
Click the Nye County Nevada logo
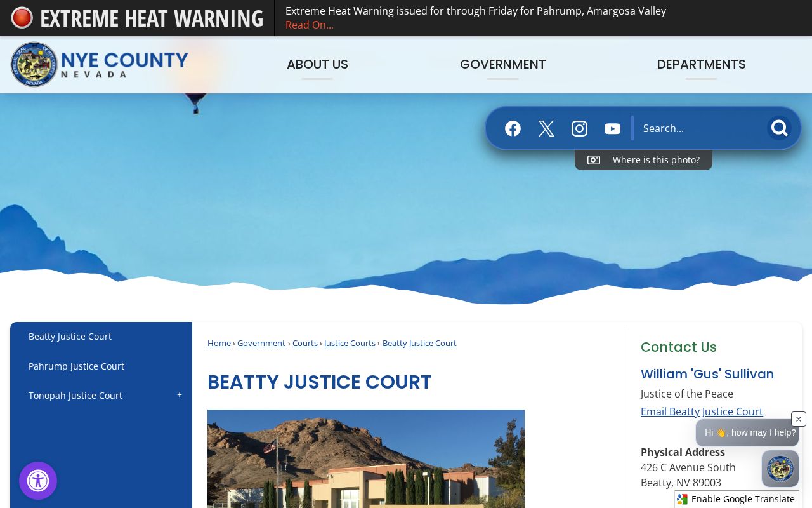pos(99,64)
